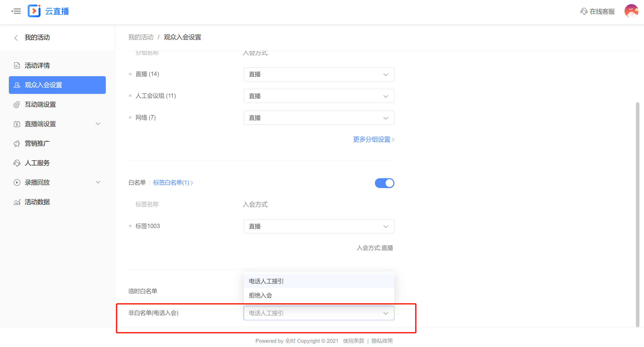Click the 云直播 logo icon
The image size is (644, 347).
34,11
